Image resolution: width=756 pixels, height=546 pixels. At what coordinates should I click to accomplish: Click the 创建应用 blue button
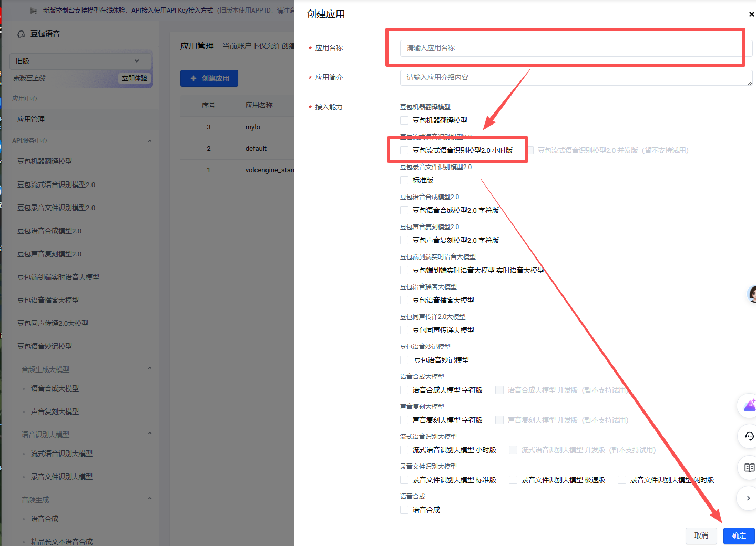[209, 78]
